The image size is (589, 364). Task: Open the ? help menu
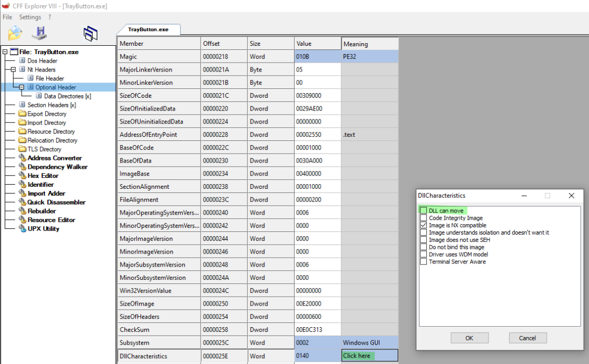49,17
